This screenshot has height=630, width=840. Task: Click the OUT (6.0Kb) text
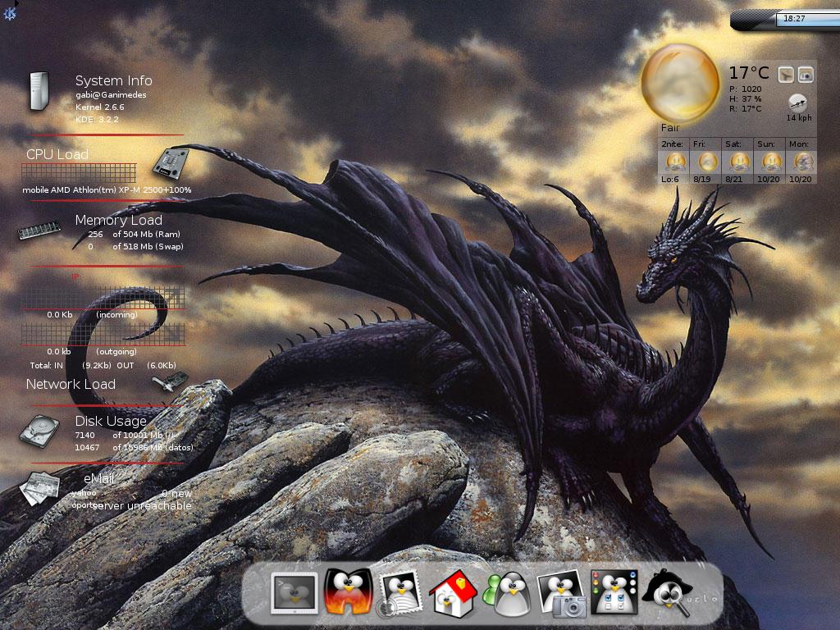coord(146,365)
